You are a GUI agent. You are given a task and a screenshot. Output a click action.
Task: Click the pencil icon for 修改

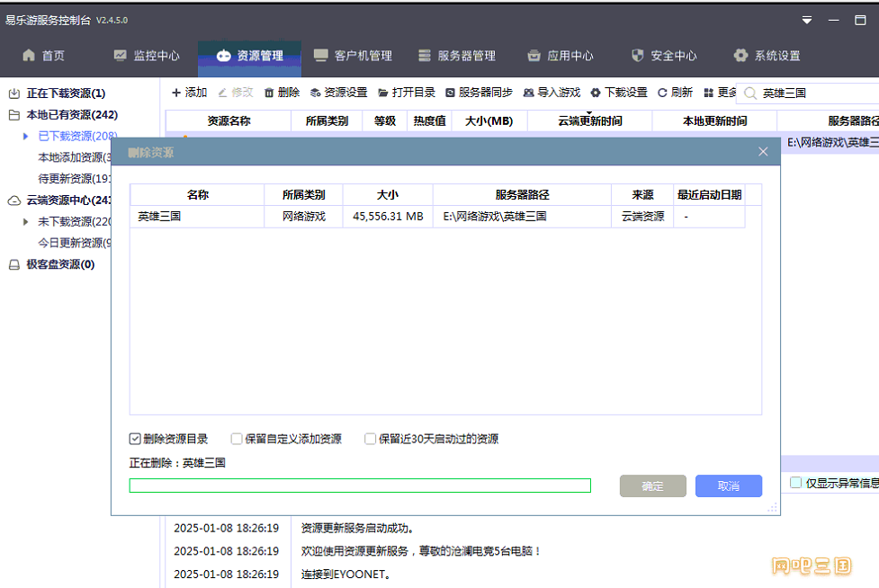click(222, 93)
